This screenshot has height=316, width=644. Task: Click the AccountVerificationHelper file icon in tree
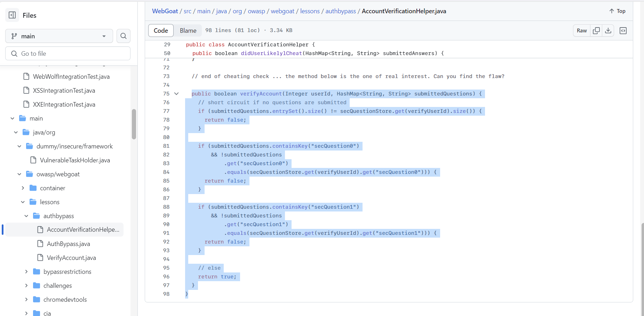[40, 230]
